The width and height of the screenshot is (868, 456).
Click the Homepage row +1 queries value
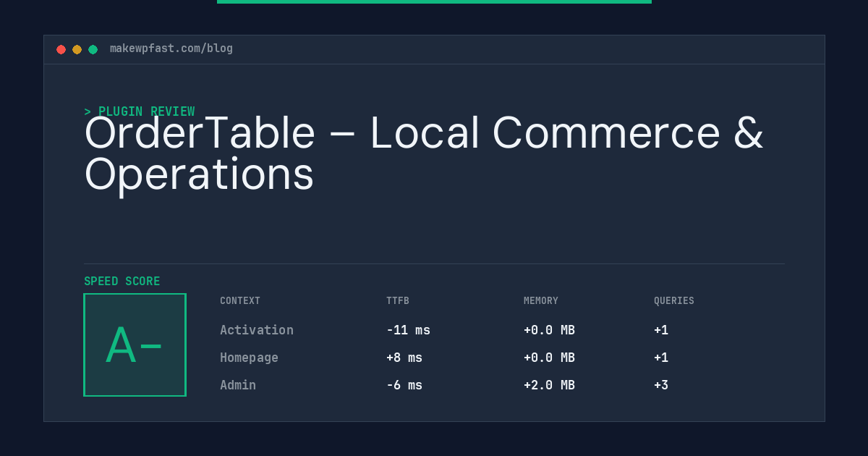[661, 358]
